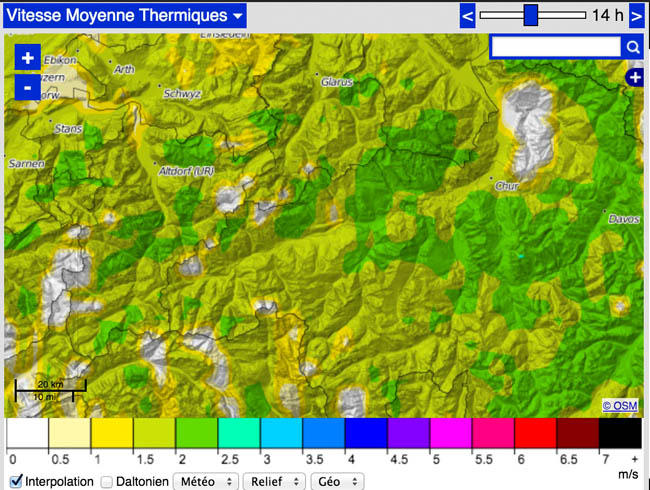The width and height of the screenshot is (650, 490).
Task: Click the time slider handle
Action: point(531,15)
